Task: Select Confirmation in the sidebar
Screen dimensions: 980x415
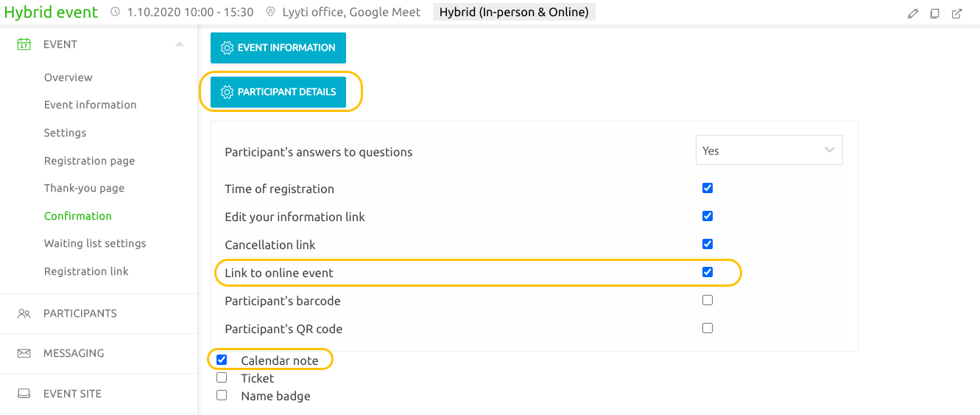Action: pos(78,216)
